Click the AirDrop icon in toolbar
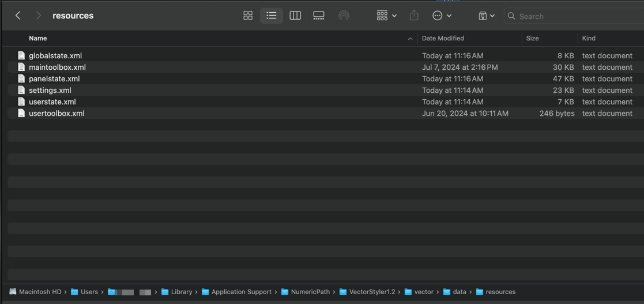 pyautogui.click(x=344, y=16)
